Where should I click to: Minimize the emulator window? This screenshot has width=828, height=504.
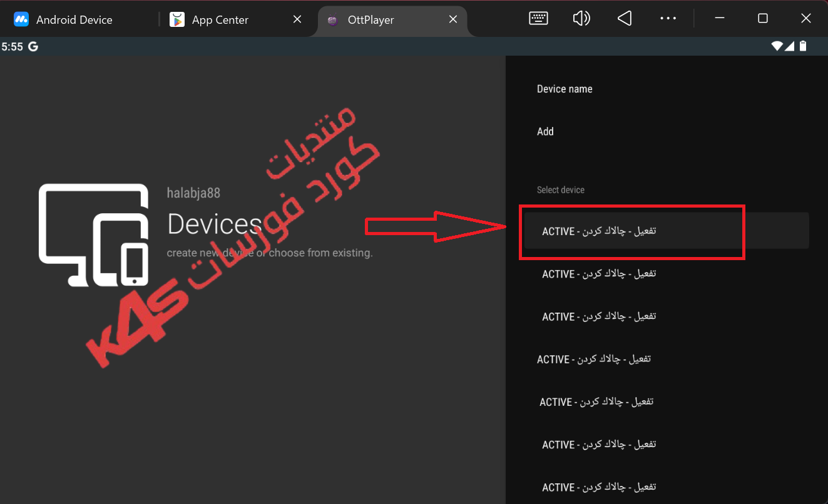pyautogui.click(x=720, y=19)
